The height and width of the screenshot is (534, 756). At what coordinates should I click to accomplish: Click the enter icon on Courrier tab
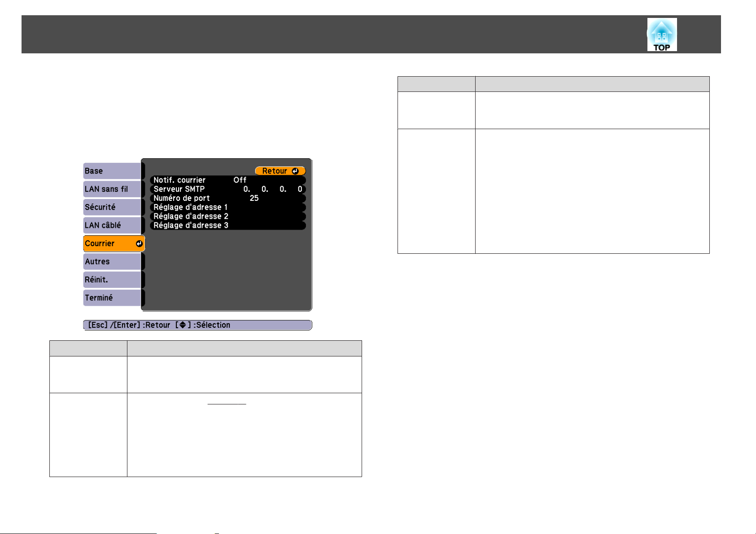(x=139, y=243)
